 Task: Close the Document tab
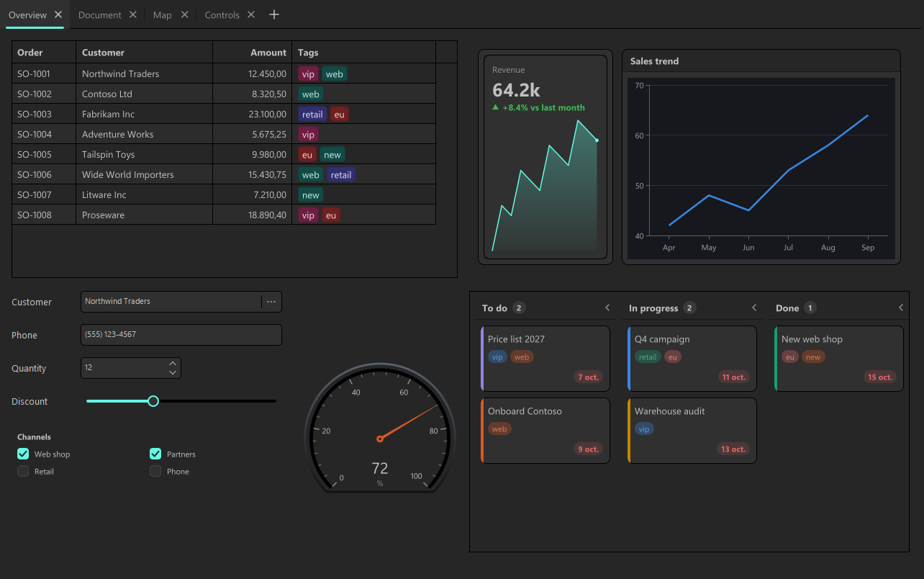tap(133, 14)
